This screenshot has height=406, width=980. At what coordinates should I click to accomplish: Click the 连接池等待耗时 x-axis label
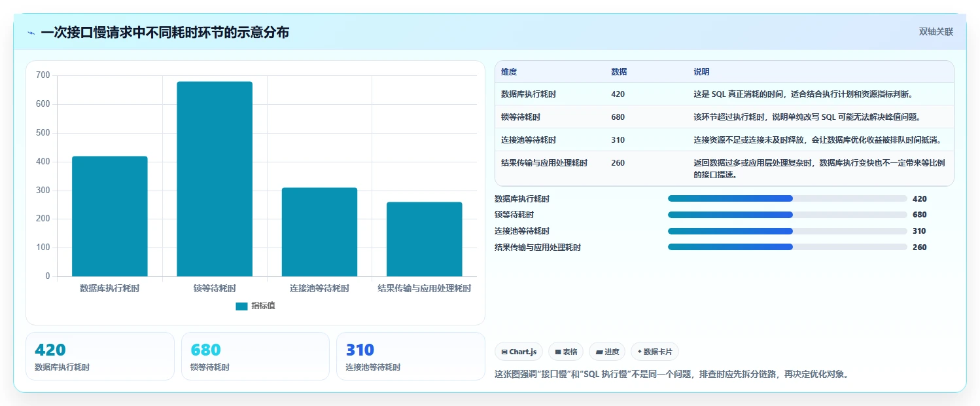319,288
